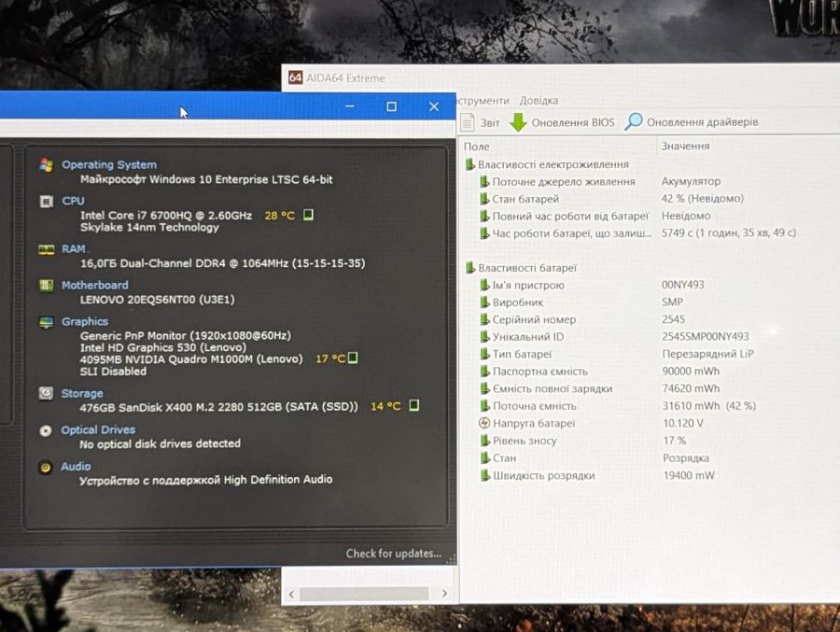Open the CPU section link in Speccy

[73, 201]
